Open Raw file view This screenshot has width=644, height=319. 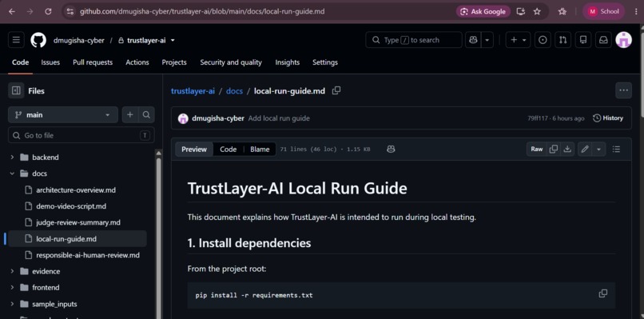pos(537,150)
